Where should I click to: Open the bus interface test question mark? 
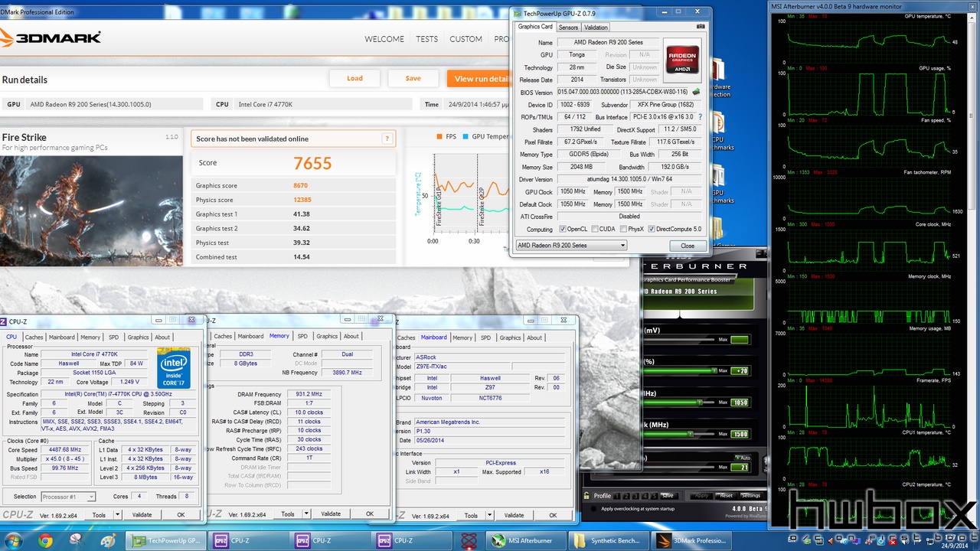click(x=700, y=117)
